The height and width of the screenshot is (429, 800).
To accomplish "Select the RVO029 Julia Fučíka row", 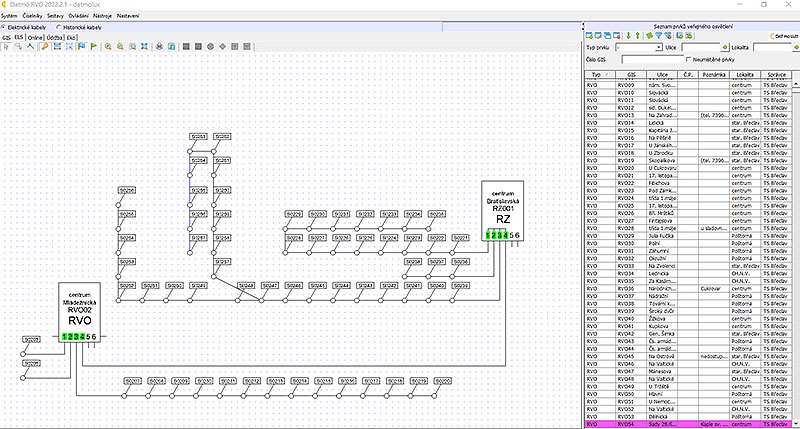I will pyautogui.click(x=688, y=236).
